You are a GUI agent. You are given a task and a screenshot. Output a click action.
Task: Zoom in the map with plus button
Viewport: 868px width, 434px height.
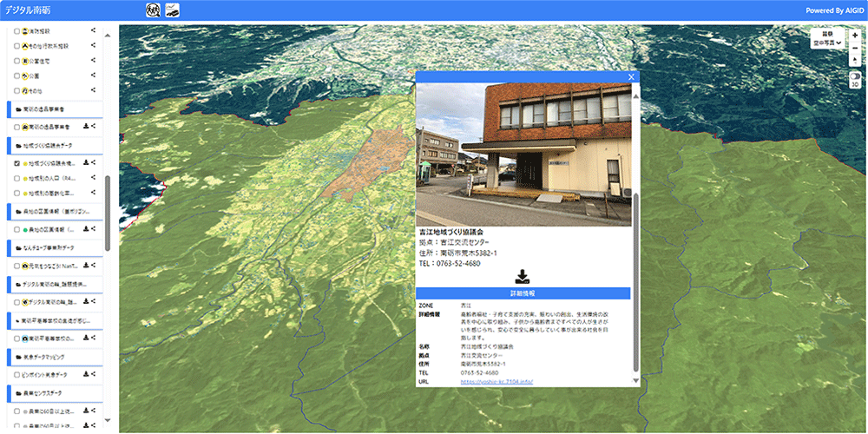click(855, 35)
